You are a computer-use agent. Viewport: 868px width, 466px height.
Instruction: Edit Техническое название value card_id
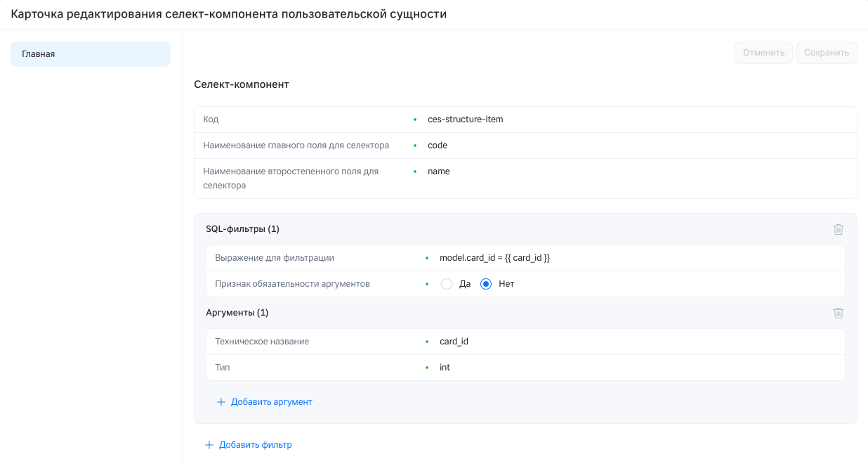(454, 342)
